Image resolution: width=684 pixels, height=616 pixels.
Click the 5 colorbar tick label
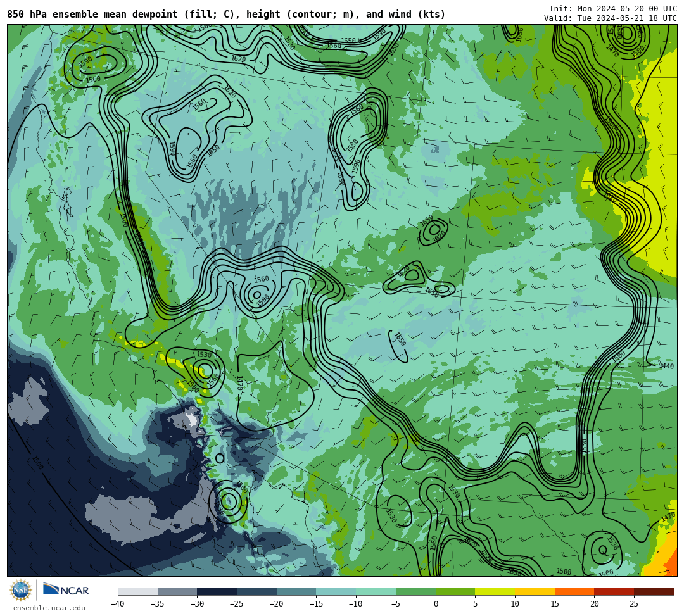coord(475,604)
